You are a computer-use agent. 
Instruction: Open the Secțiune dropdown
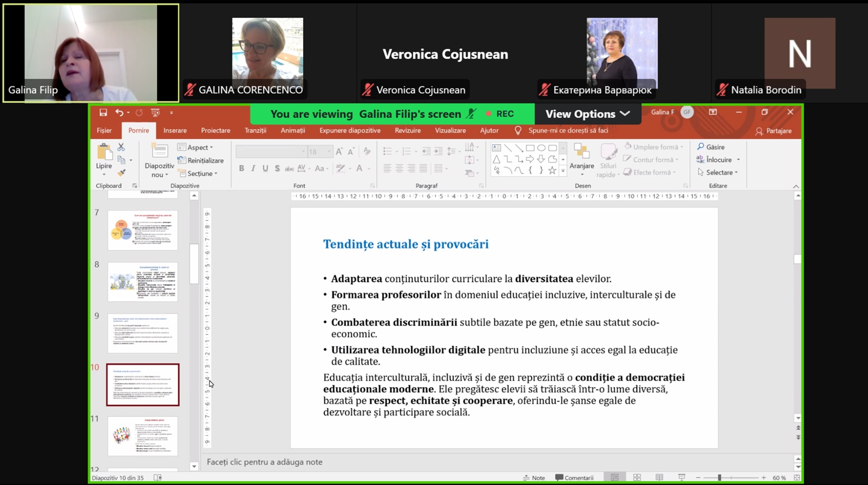pyautogui.click(x=199, y=173)
